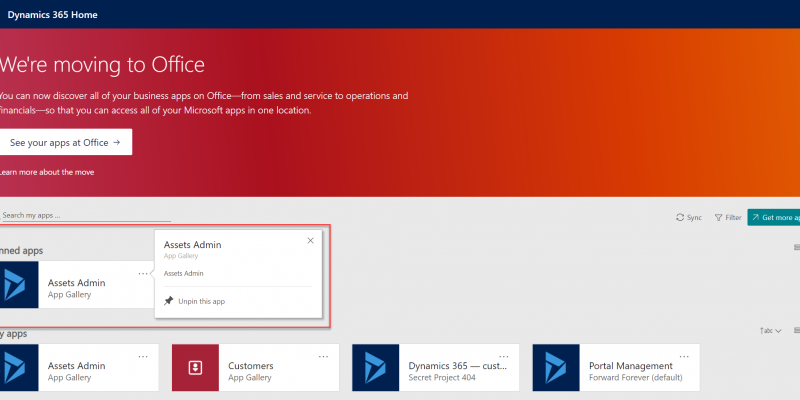Click the Portal Management app icon
The width and height of the screenshot is (800, 400).
[556, 367]
